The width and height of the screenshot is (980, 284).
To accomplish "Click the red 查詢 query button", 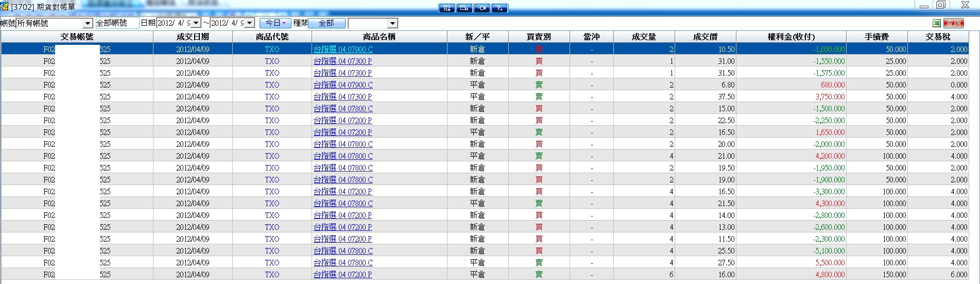I will pos(954,23).
